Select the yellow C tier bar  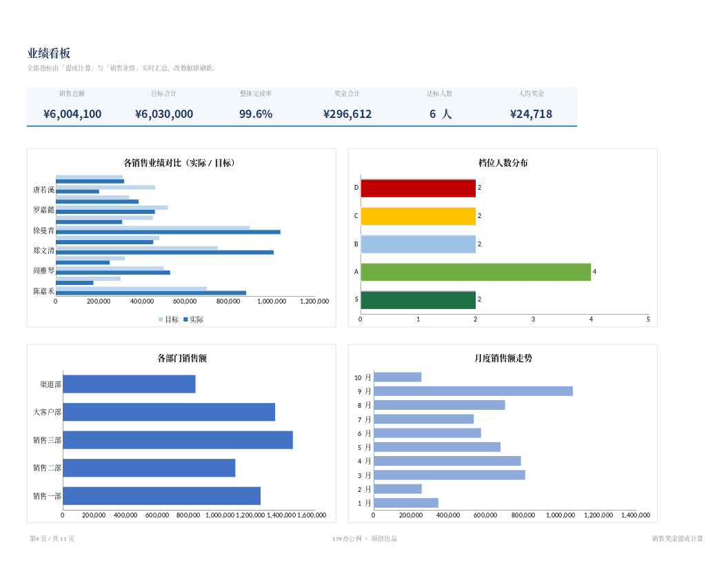point(418,216)
